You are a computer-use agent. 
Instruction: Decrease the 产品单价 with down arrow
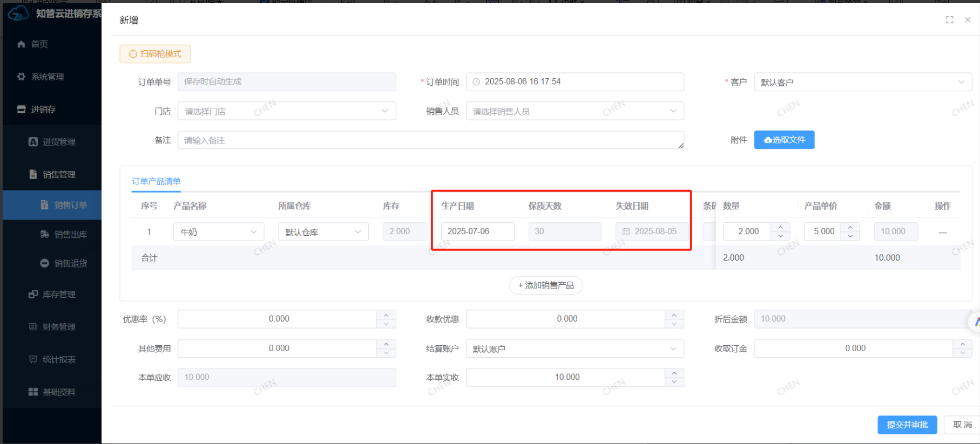pos(850,236)
